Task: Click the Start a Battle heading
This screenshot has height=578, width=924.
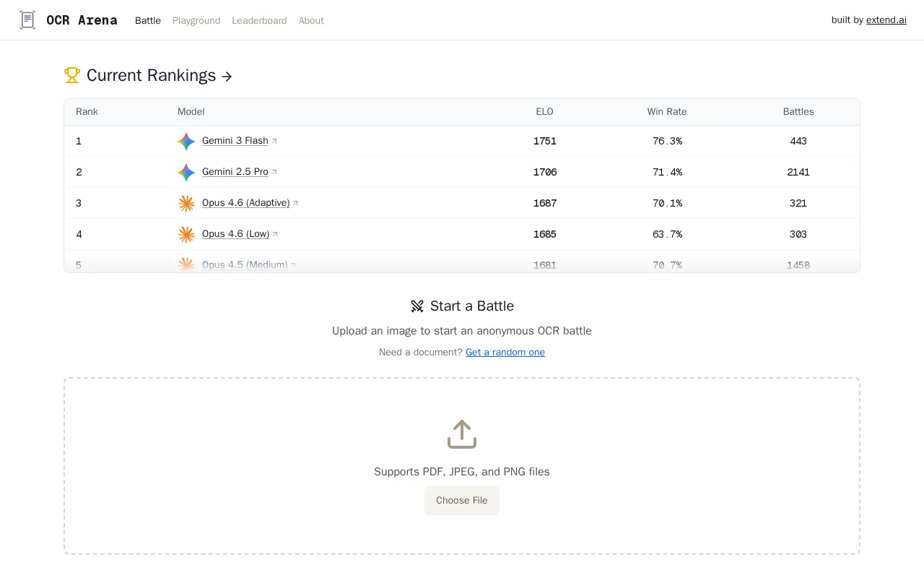Action: pos(472,306)
